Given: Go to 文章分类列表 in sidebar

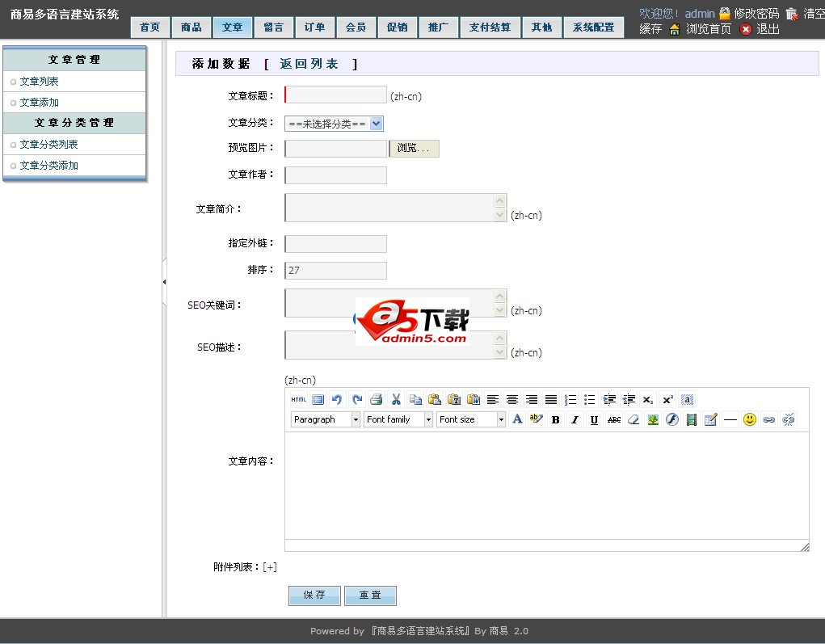Looking at the screenshot, I should (x=48, y=145).
